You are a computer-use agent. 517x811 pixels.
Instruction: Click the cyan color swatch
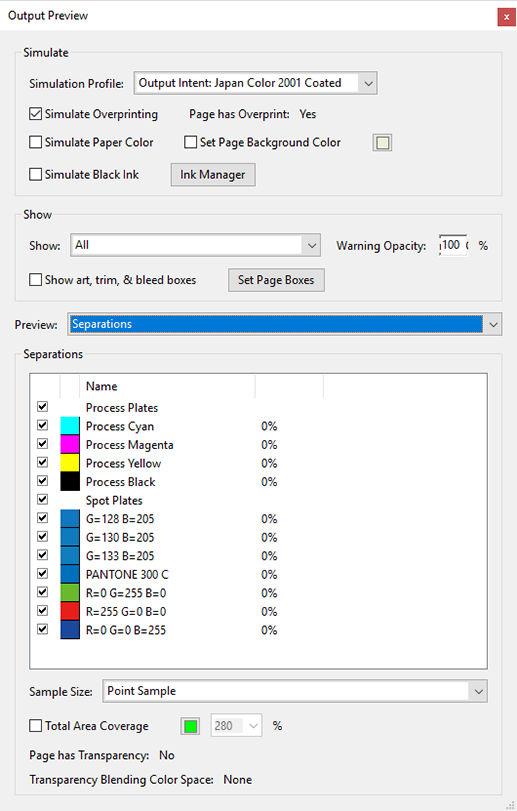coord(70,426)
